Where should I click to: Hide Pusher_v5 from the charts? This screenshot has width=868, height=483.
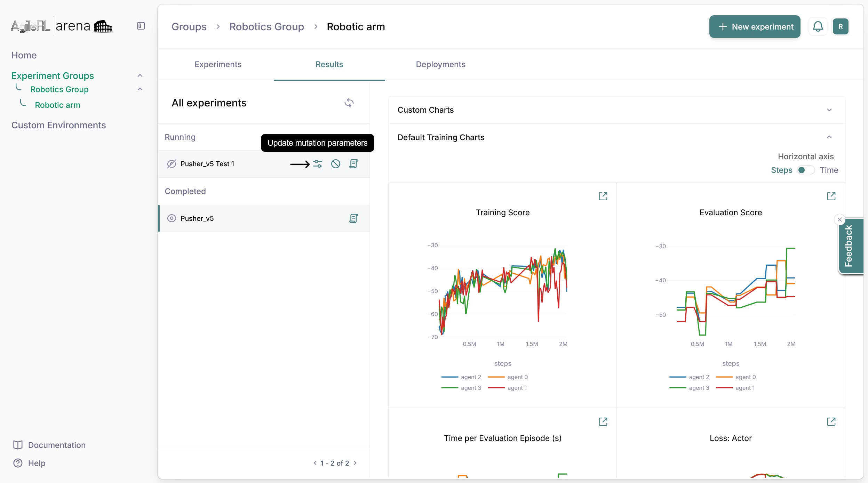coord(172,218)
